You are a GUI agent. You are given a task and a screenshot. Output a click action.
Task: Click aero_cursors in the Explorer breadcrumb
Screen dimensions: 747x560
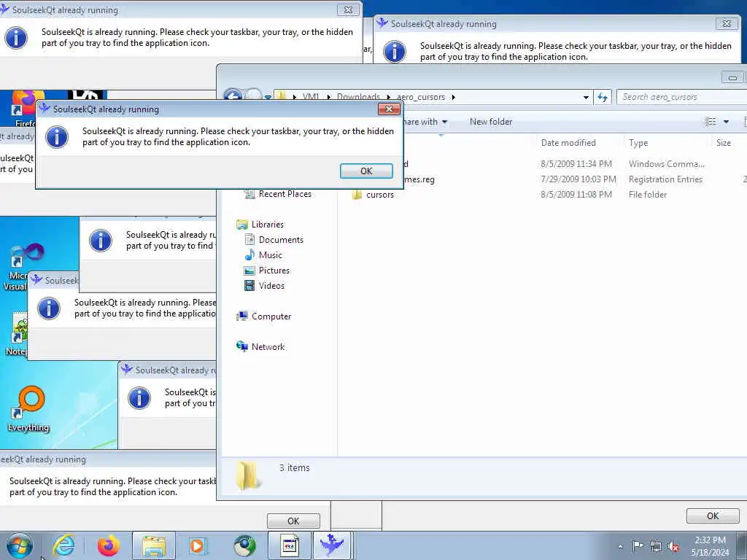coord(421,97)
